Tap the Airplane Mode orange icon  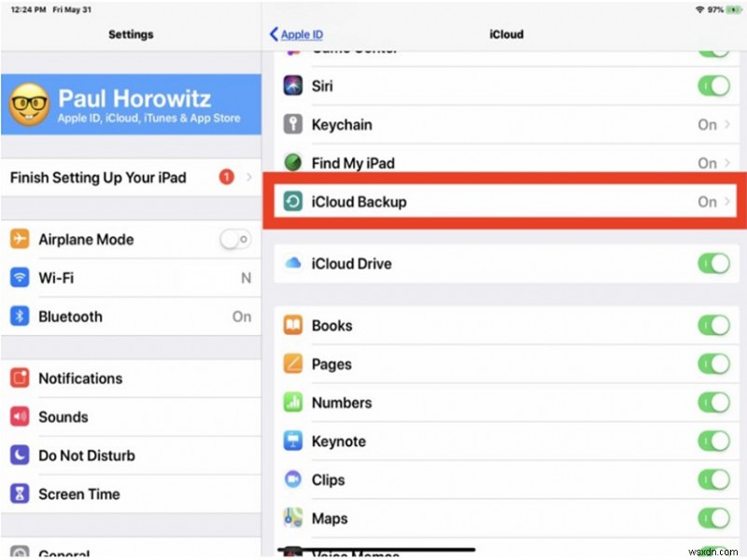click(20, 239)
